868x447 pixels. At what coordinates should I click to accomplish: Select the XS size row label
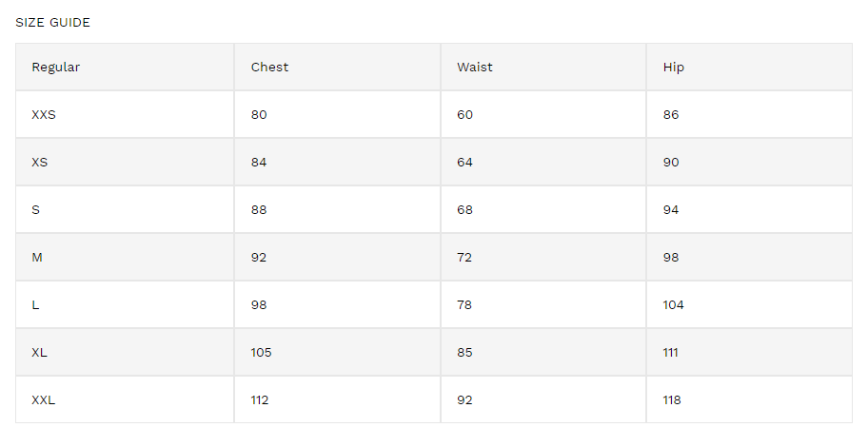click(39, 163)
